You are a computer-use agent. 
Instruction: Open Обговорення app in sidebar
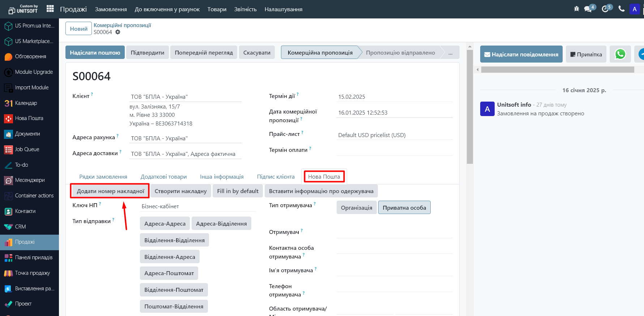pyautogui.click(x=29, y=56)
